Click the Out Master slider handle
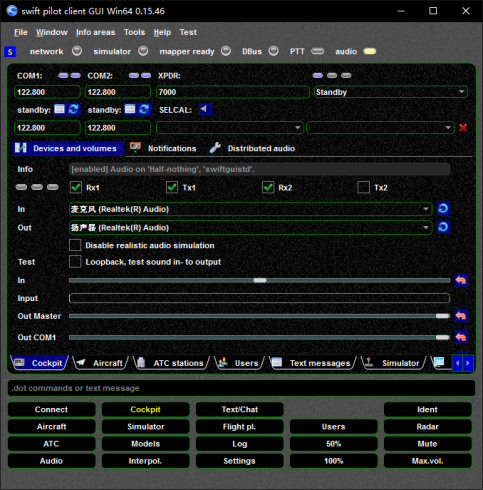Screen dimensions: 483x490 tap(442, 316)
